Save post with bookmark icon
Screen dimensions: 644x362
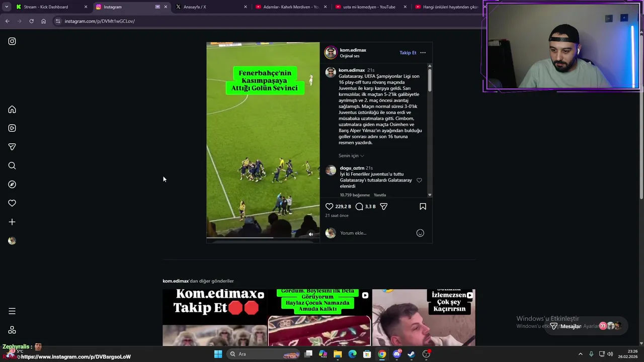coord(423,207)
